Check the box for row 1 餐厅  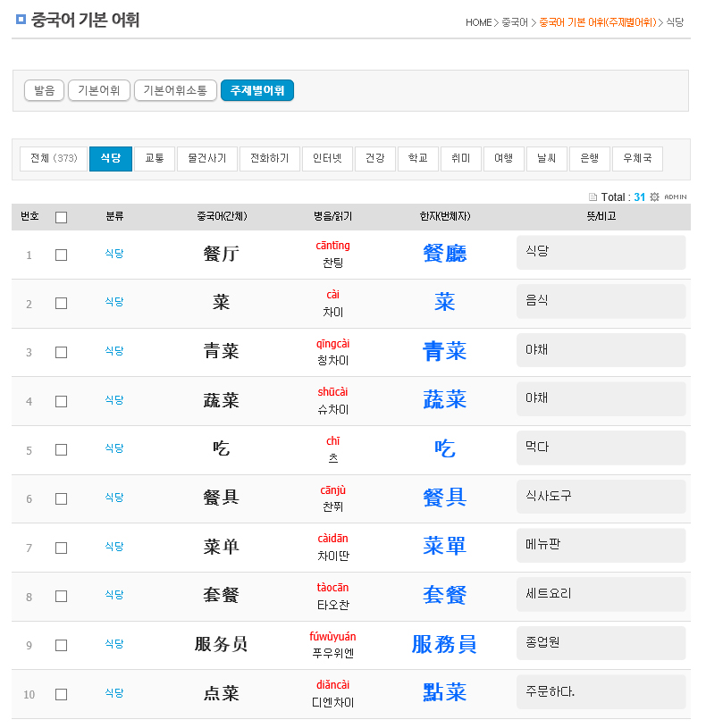pyautogui.click(x=61, y=255)
